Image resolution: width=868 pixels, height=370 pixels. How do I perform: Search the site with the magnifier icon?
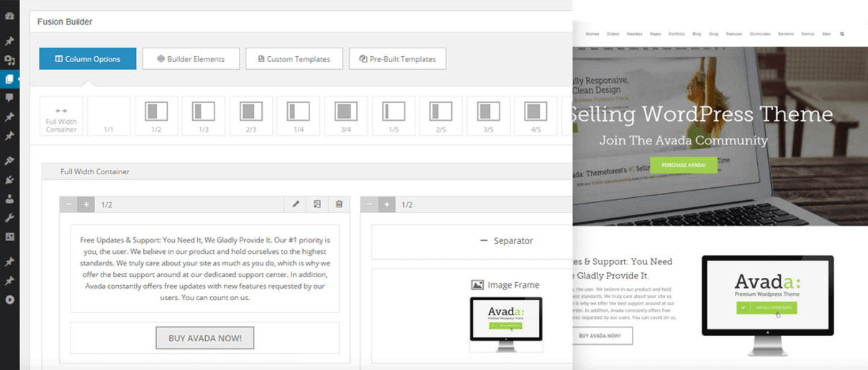pos(842,34)
